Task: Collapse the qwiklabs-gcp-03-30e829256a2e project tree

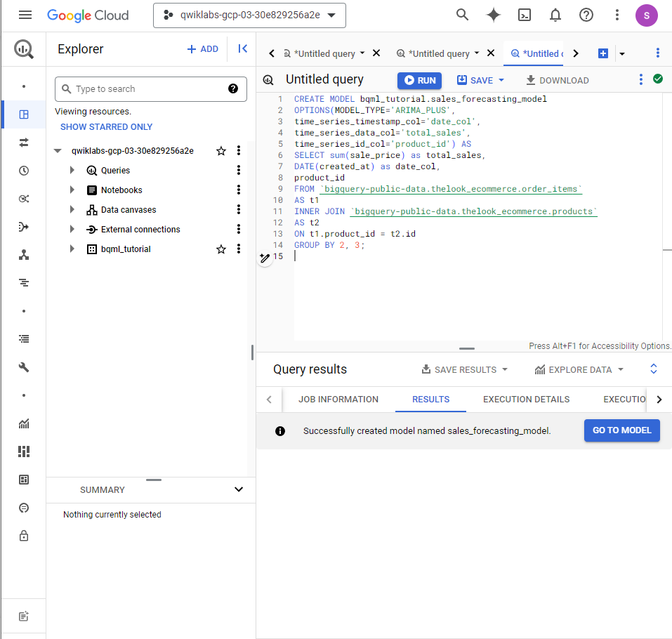Action: [58, 151]
